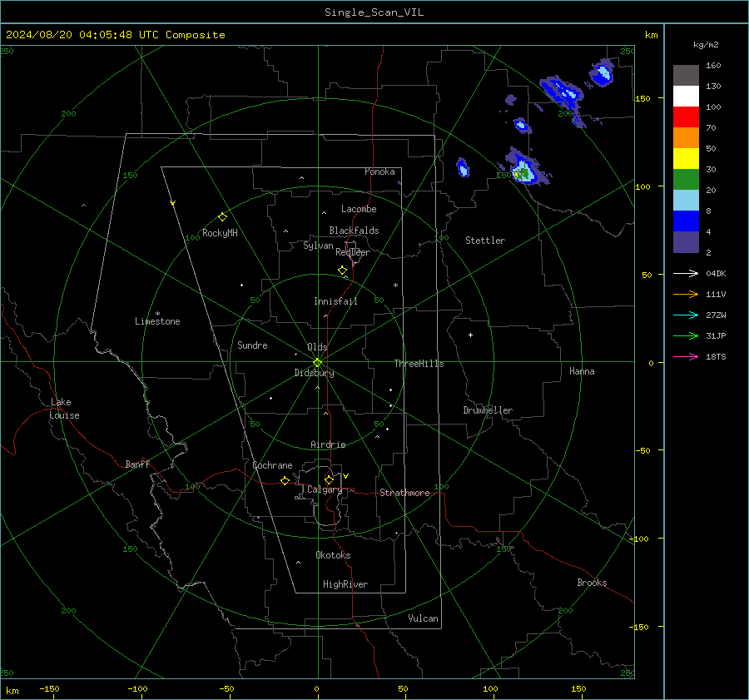
Task: Click the 18TS legend label
Action: tap(716, 357)
